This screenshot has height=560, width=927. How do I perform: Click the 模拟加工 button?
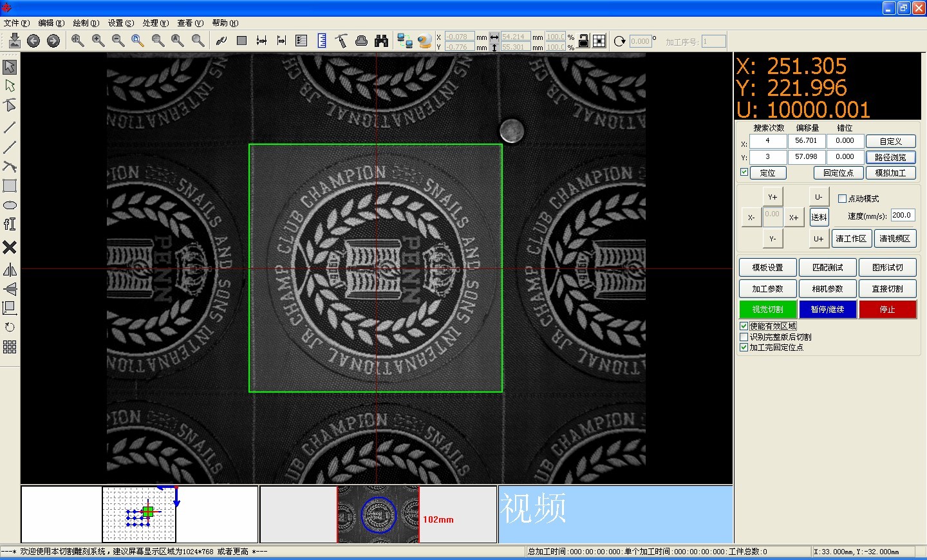coord(890,173)
